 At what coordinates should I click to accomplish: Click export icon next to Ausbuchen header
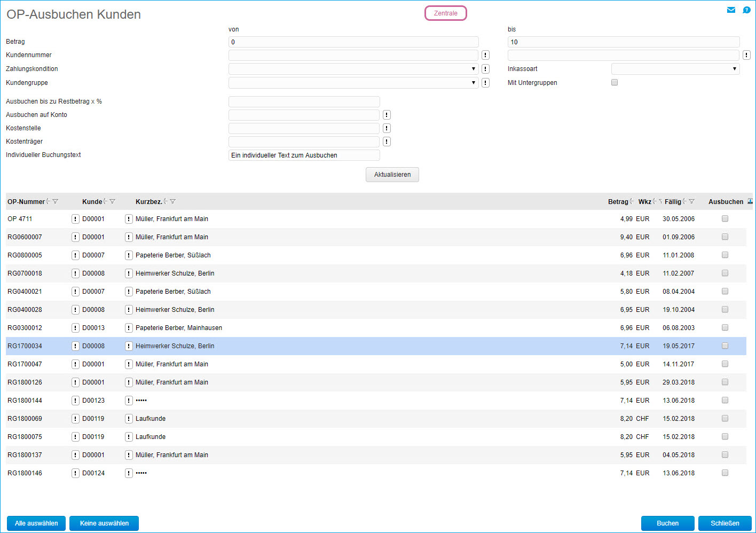click(750, 201)
